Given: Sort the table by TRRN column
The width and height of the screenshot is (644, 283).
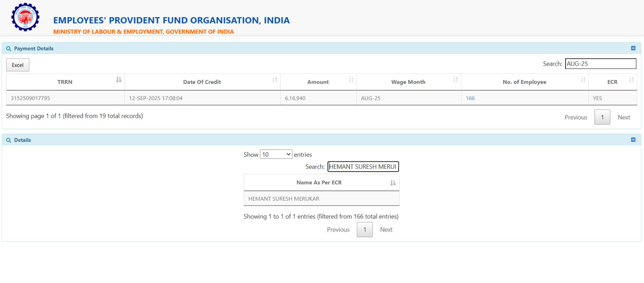Looking at the screenshot, I should pyautogui.click(x=65, y=82).
